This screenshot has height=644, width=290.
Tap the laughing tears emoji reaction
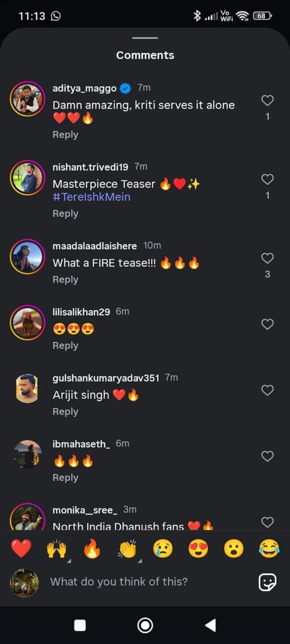pyautogui.click(x=269, y=549)
